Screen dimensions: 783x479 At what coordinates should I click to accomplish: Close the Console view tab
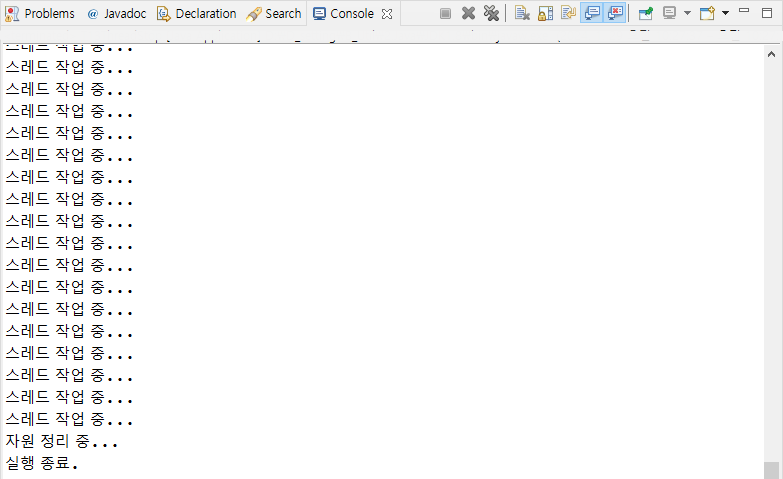click(387, 14)
